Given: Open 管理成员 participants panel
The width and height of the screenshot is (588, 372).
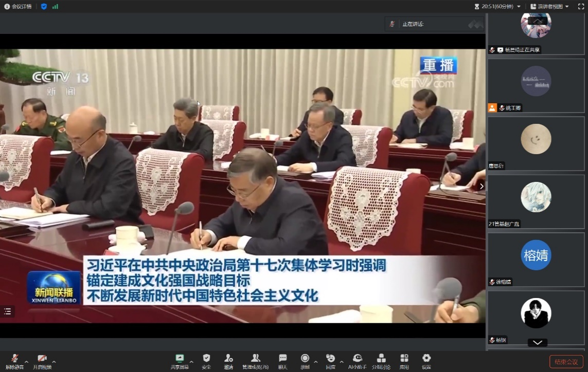Looking at the screenshot, I should click(255, 360).
